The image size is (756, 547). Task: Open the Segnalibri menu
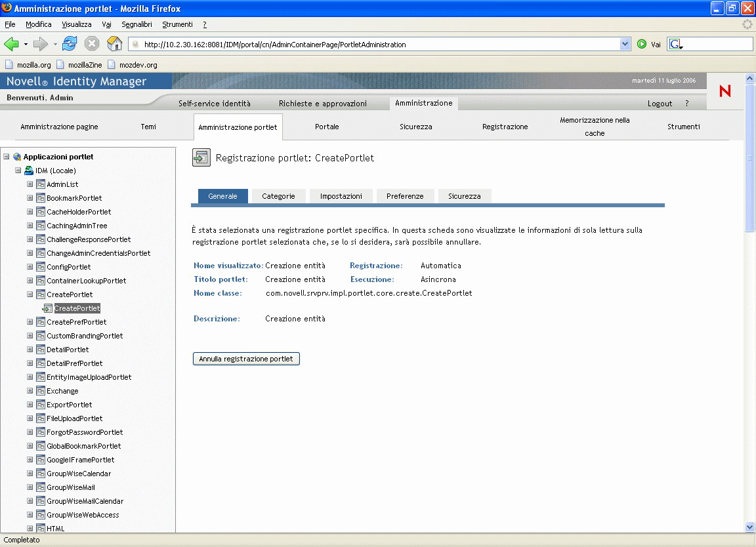pos(136,24)
